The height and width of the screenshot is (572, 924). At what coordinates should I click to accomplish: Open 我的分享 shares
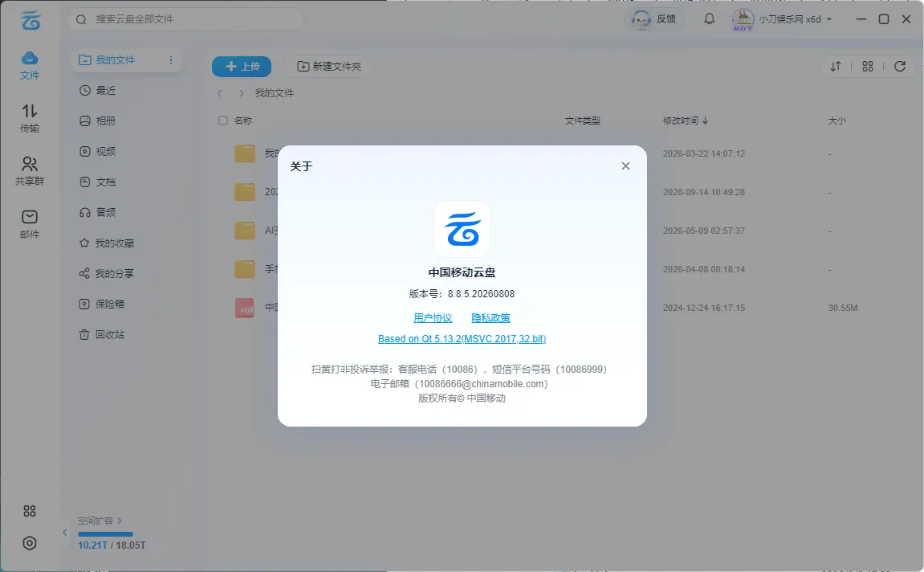[107, 274]
